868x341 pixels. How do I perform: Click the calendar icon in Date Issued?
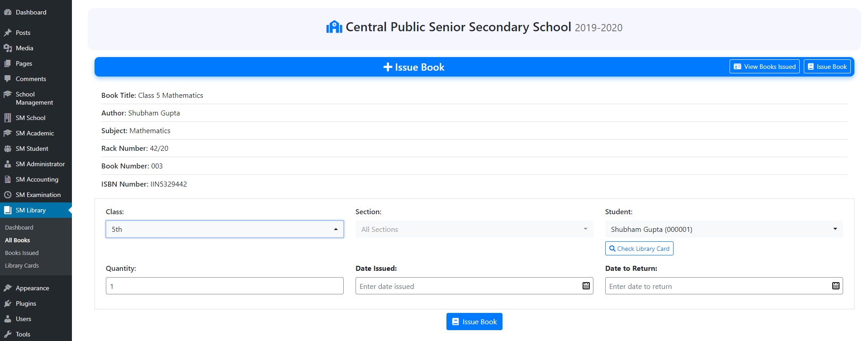[586, 286]
